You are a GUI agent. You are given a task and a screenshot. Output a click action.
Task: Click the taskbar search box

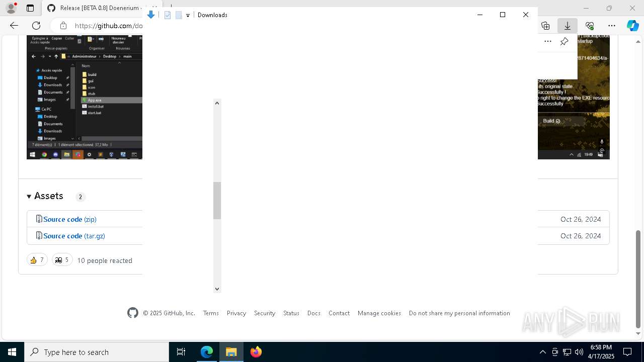[97, 352]
